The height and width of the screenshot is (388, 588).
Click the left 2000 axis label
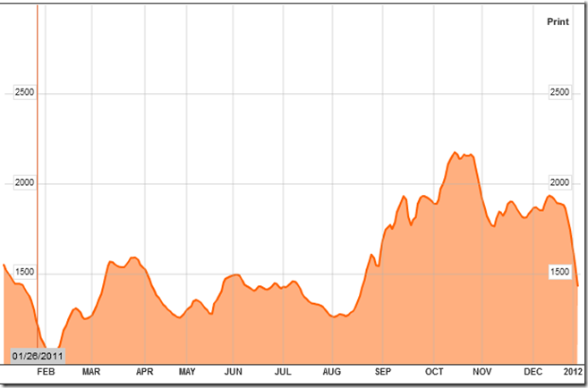pyautogui.click(x=24, y=182)
